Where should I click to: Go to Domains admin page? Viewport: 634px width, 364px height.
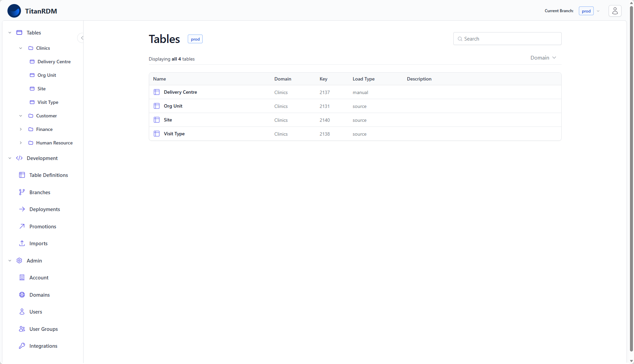click(40, 295)
